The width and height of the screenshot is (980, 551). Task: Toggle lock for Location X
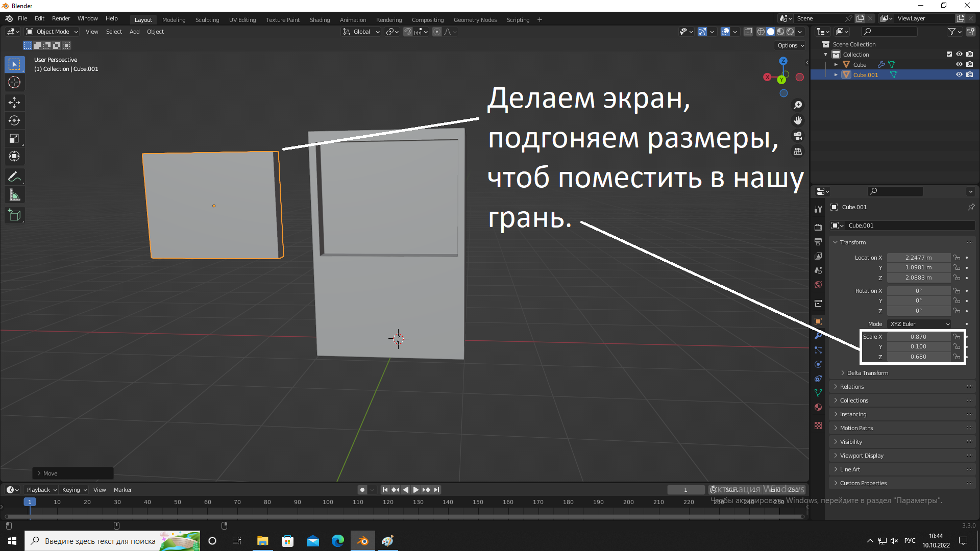pyautogui.click(x=957, y=258)
